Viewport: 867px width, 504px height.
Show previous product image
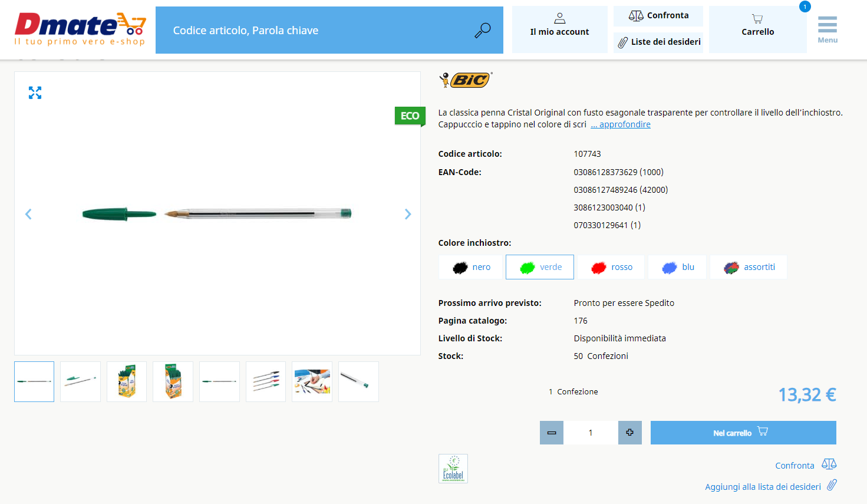pos(28,214)
